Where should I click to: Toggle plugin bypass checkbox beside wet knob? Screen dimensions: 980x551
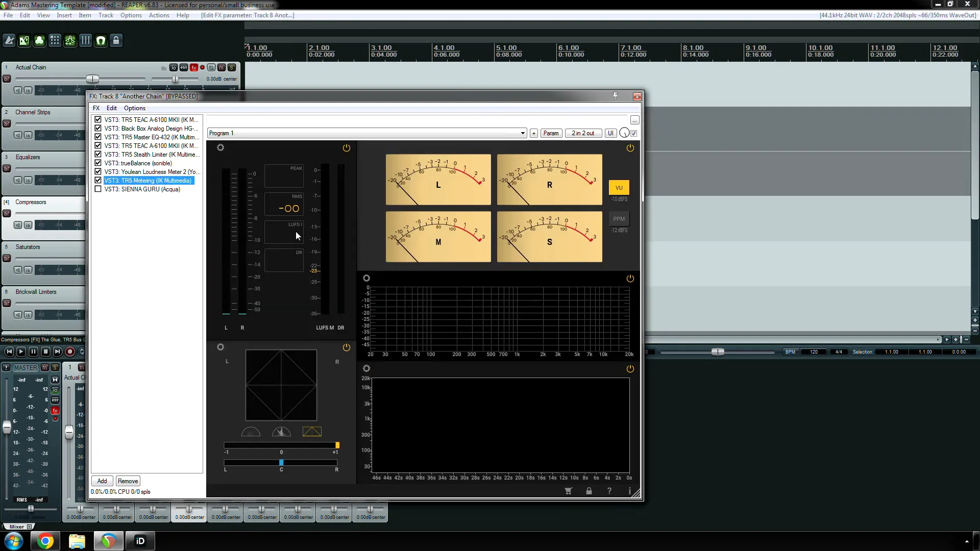[634, 133]
